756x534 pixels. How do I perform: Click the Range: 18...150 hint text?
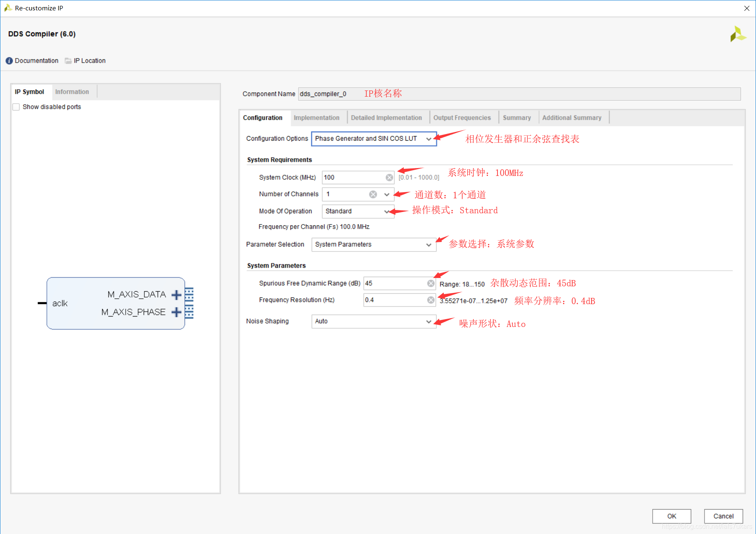point(462,284)
